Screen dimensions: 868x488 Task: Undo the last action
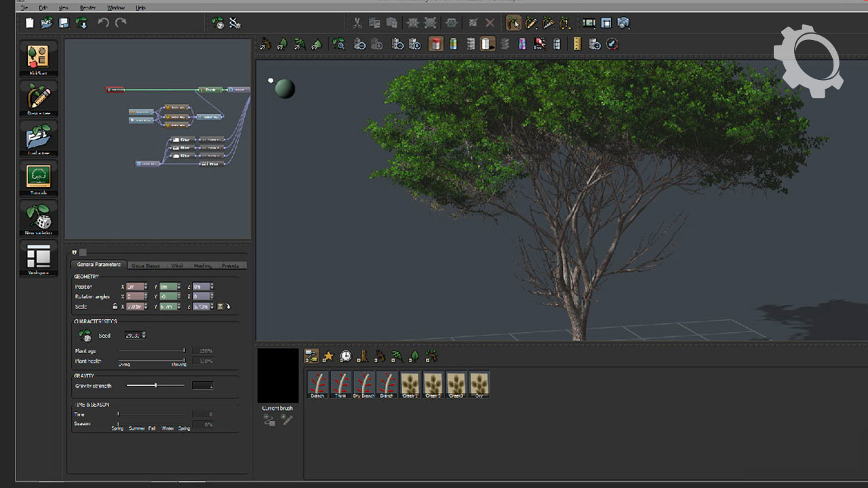tap(103, 23)
